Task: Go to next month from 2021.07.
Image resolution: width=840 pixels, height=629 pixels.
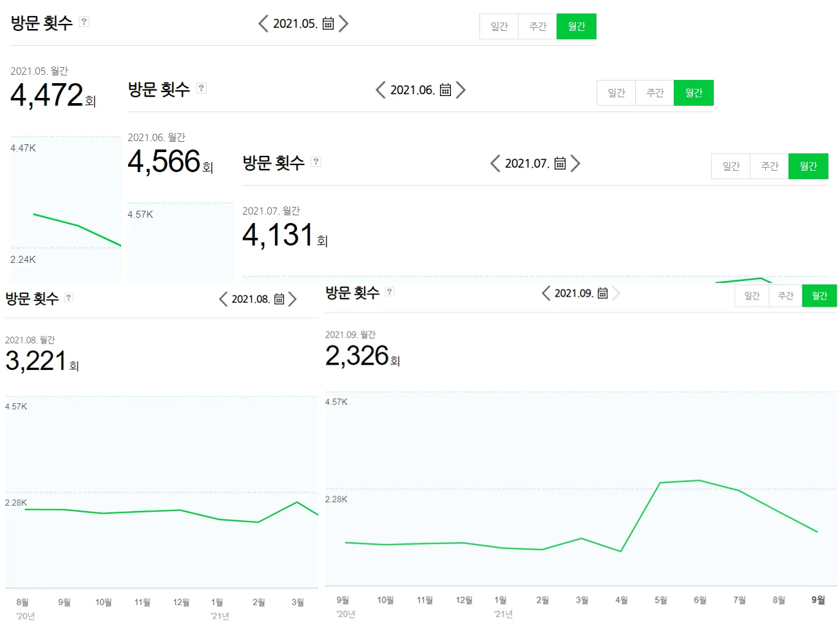Action: 575,164
